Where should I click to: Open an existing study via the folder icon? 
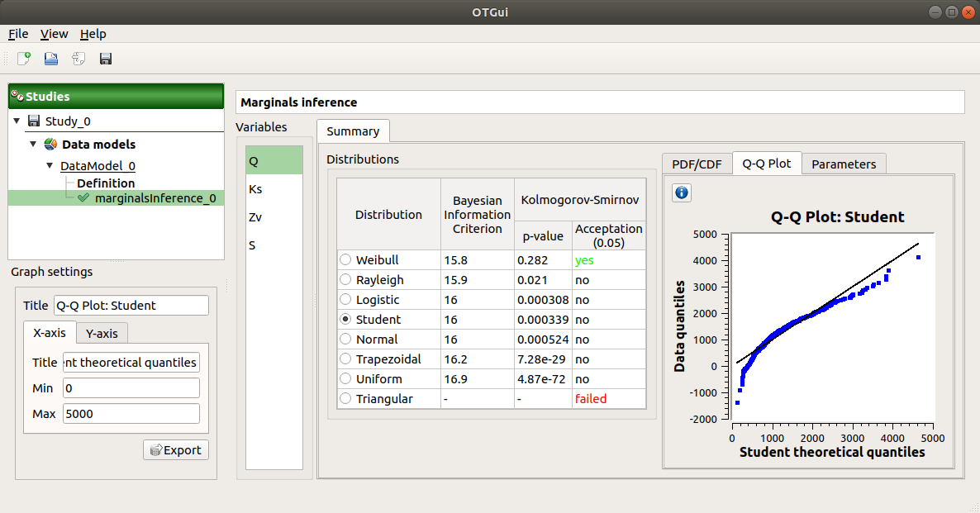click(50, 58)
